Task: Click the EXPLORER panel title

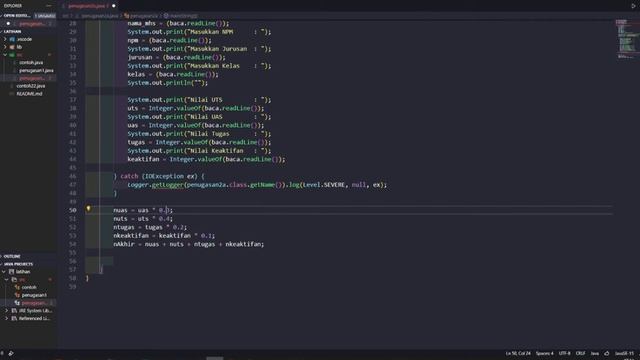Action: coord(13,6)
